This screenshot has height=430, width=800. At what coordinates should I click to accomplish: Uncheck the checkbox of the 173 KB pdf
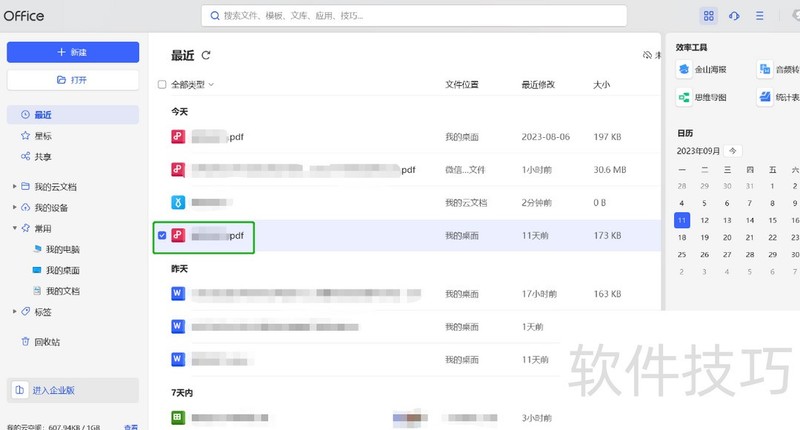162,236
